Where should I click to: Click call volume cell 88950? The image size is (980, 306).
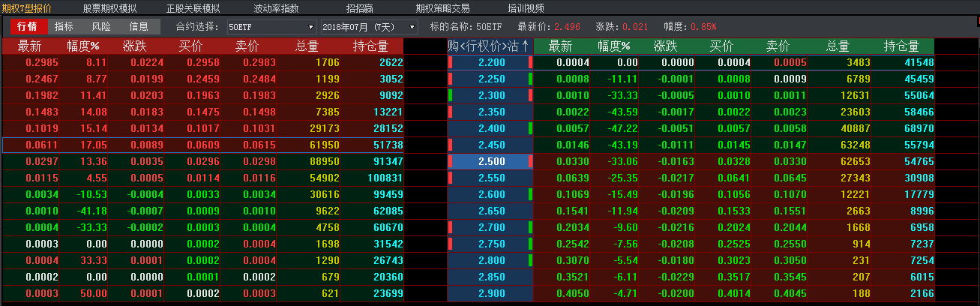click(x=324, y=161)
